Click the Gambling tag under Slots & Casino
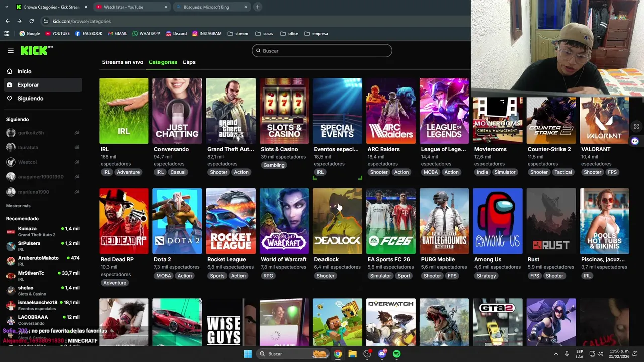The image size is (644, 362). (274, 165)
